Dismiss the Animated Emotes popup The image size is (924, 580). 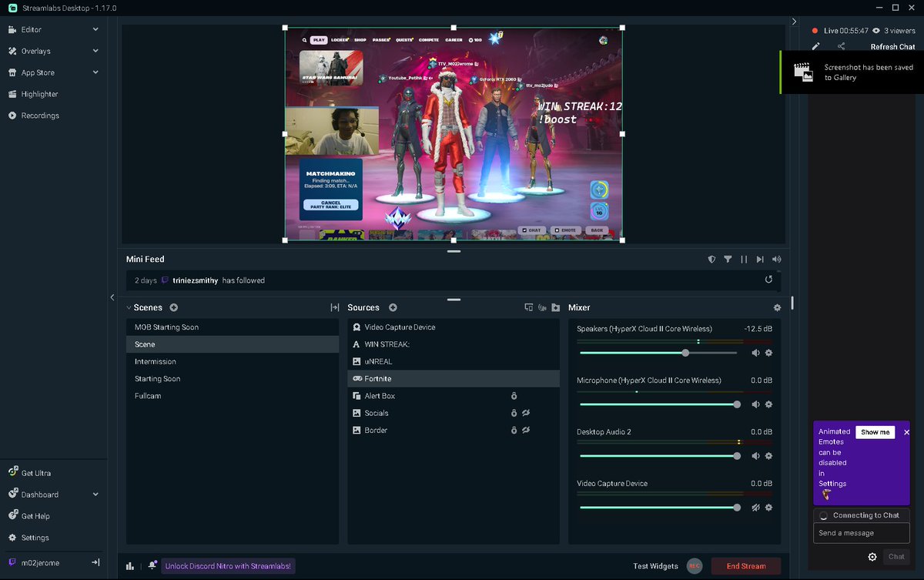[906, 432]
